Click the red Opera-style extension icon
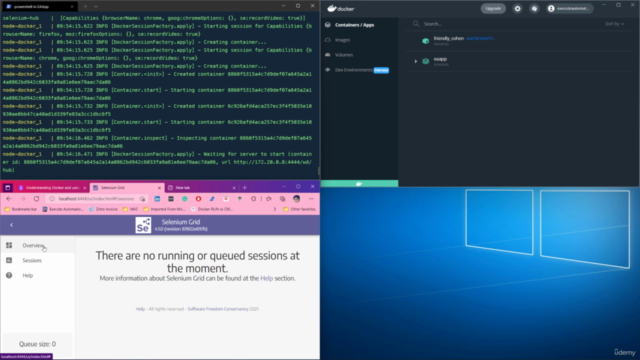Image resolution: width=640 pixels, height=360 pixels. [198, 199]
